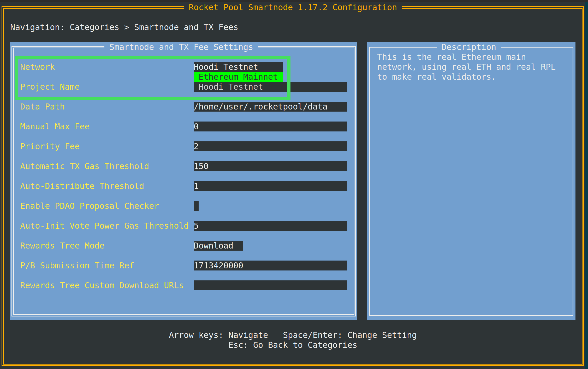Click the Manual Max Fee field
Image resolution: width=588 pixels, height=369 pixels.
pyautogui.click(x=270, y=126)
